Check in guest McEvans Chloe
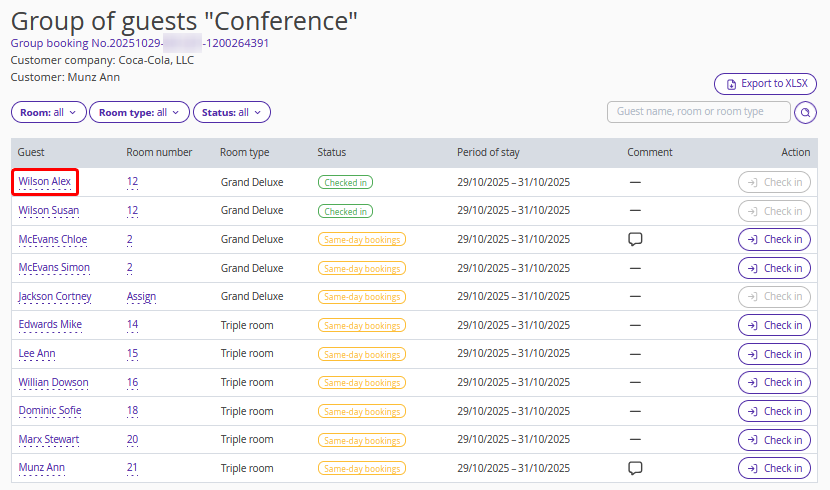The width and height of the screenshot is (830, 490). [774, 240]
